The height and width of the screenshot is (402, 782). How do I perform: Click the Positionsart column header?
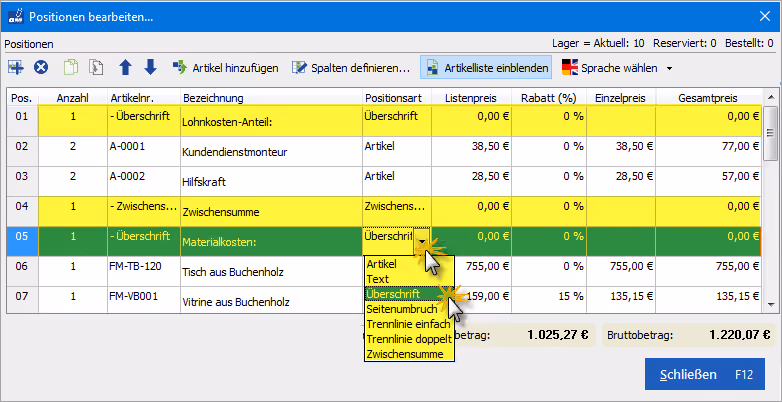(x=396, y=98)
